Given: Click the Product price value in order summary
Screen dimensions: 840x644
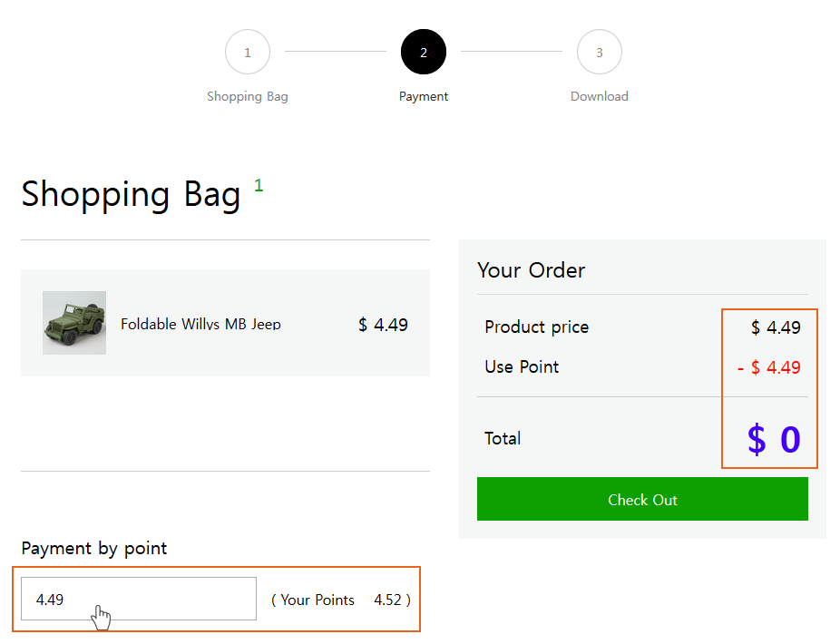Looking at the screenshot, I should pos(776,327).
